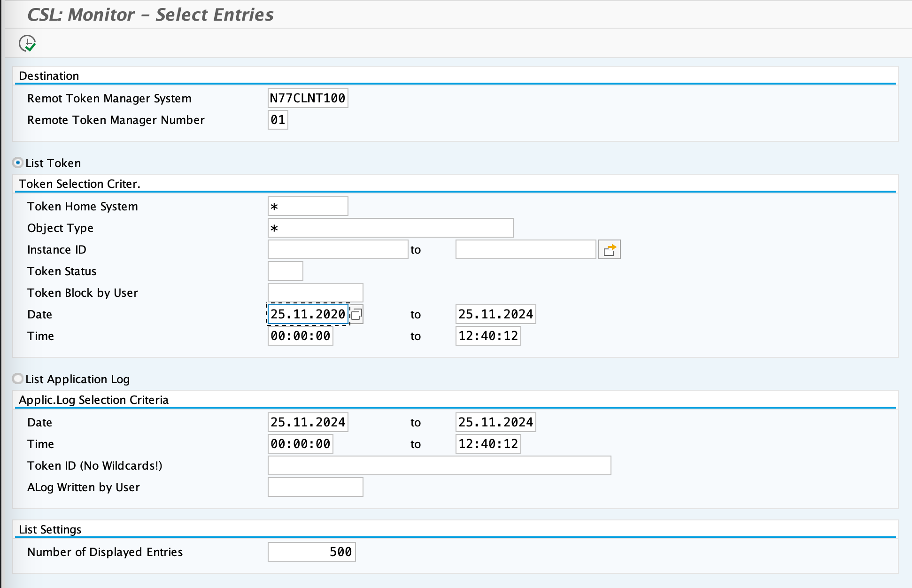Click the Time from field 00:00:00

300,335
